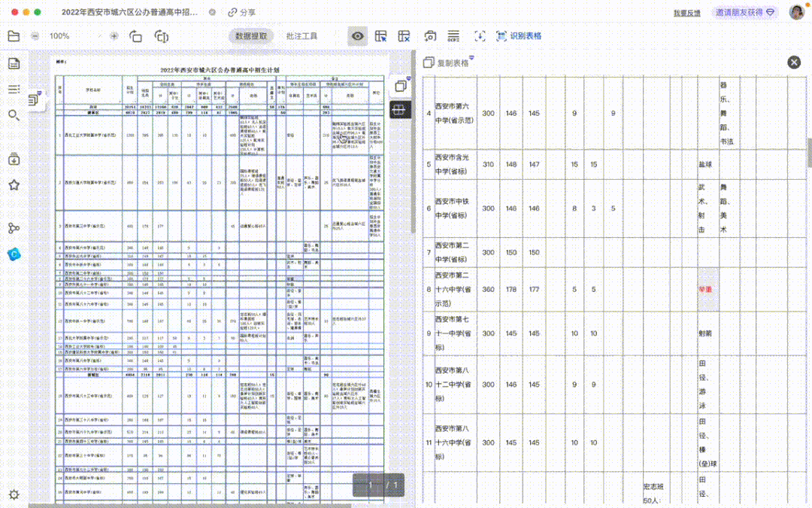Screen dimensions: 812x508
Task: Open the zoom percentage dropdown
Action: pyautogui.click(x=75, y=36)
